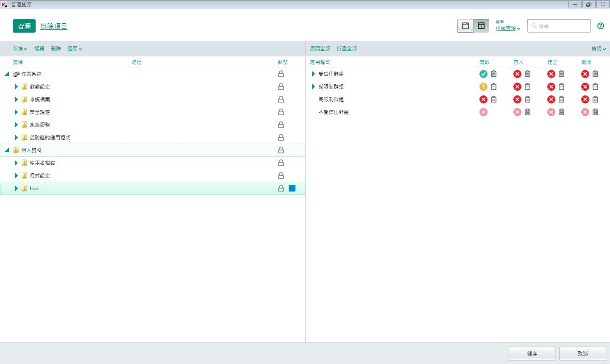Click the write deny icon for 低限制群組

click(x=517, y=86)
